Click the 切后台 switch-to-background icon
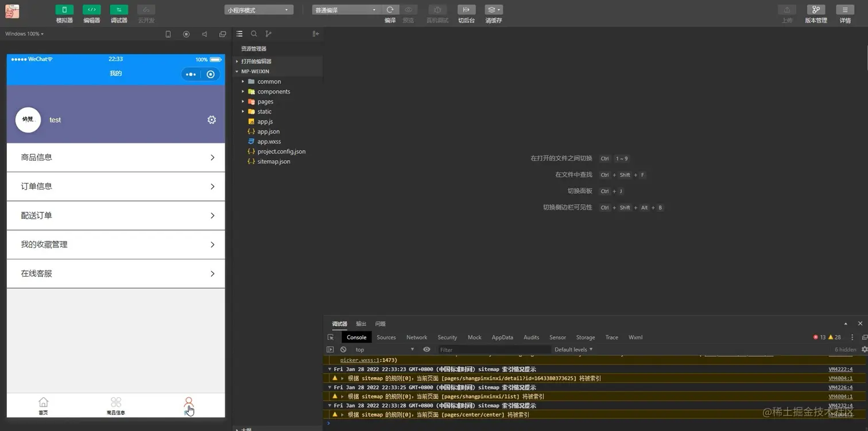The image size is (868, 431). 466,10
